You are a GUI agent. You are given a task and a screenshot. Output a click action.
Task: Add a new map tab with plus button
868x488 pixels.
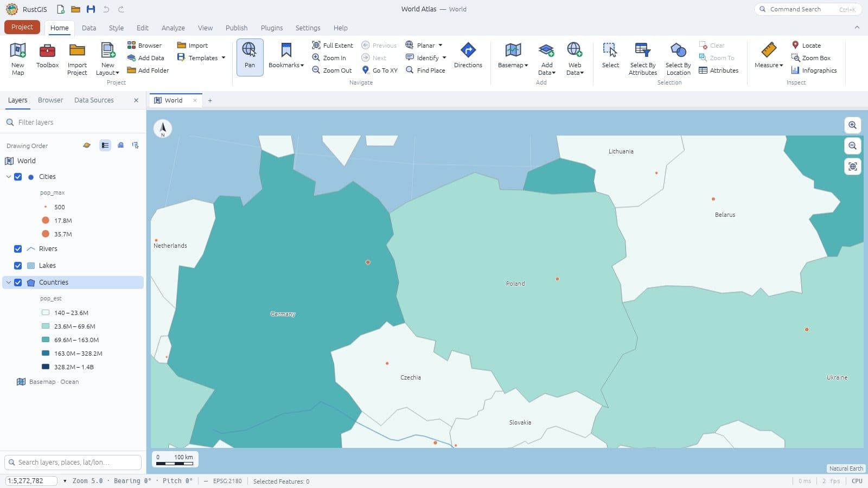pyautogui.click(x=210, y=100)
